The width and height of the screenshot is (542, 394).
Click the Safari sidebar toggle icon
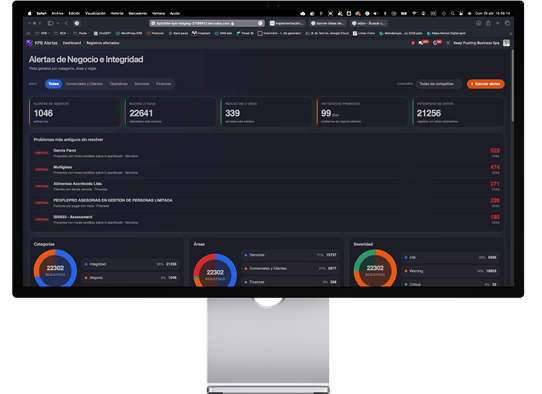click(50, 23)
